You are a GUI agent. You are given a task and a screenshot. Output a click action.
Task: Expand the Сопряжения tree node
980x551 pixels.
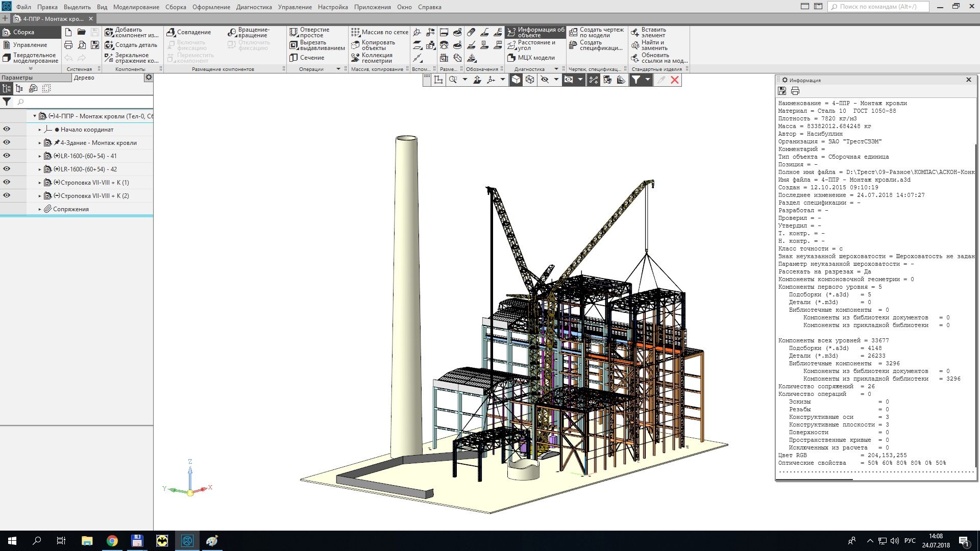click(x=40, y=209)
